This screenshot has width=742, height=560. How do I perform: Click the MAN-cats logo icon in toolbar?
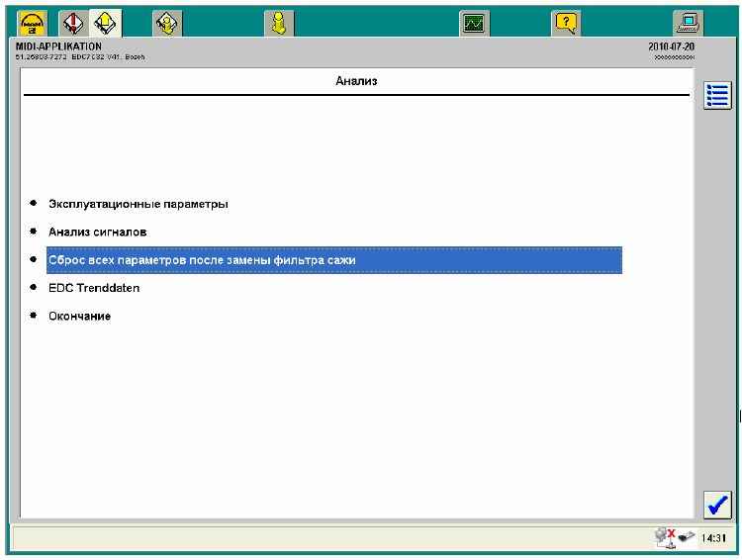tap(32, 22)
